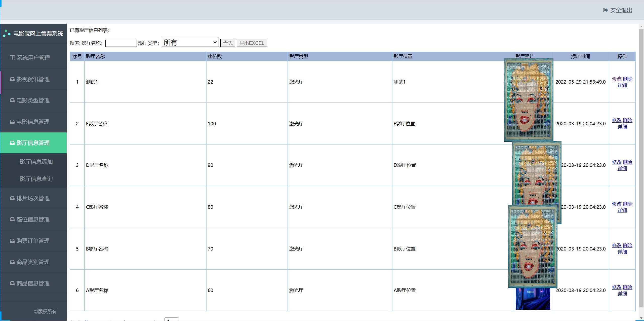Click the 影视资讯管理 inbox icon

pos(12,79)
